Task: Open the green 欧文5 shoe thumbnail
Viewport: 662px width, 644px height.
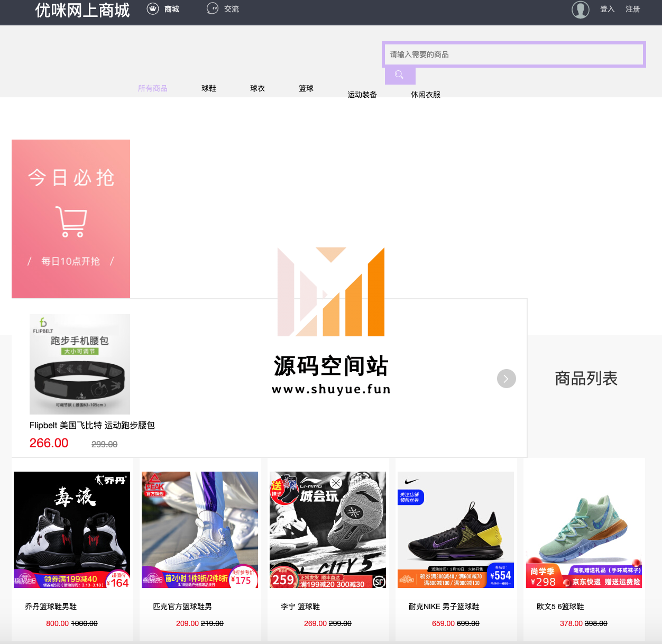Action: tap(584, 530)
